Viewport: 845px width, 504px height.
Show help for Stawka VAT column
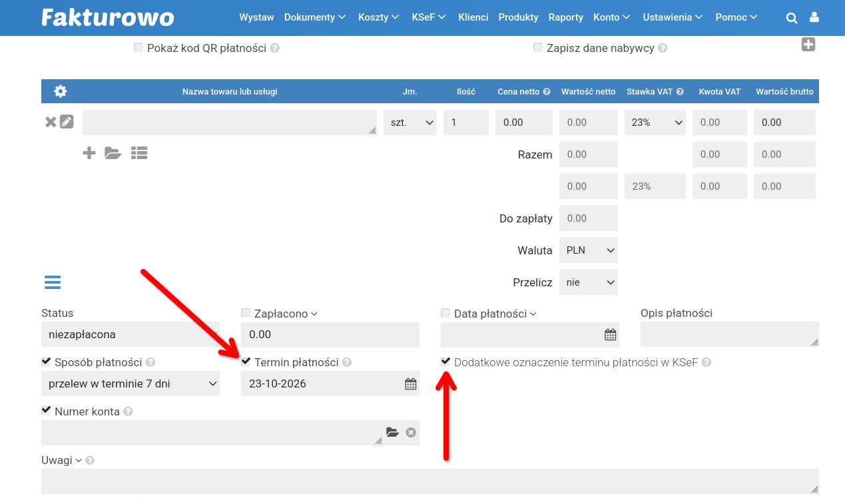(680, 92)
